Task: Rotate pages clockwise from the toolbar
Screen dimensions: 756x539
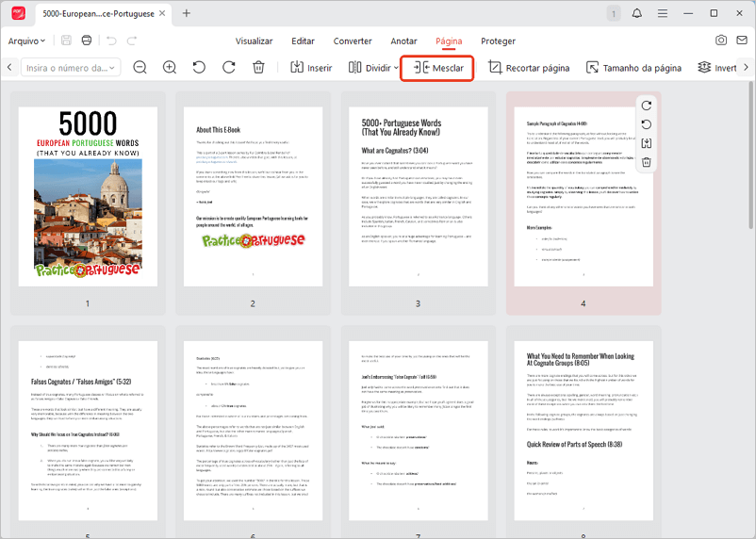Action: [x=229, y=68]
